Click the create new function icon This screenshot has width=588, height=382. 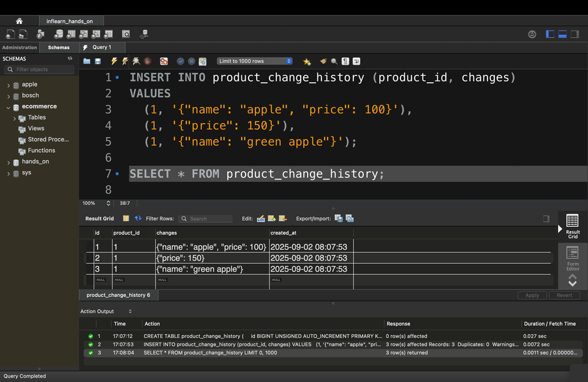point(108,34)
